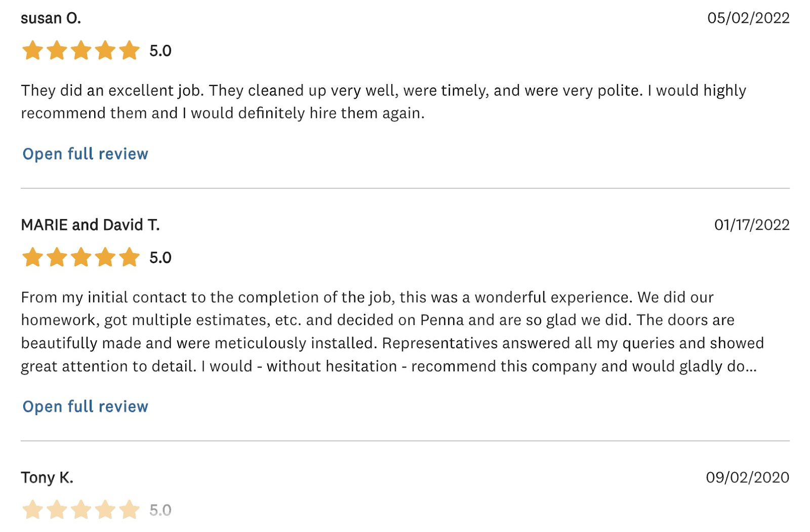Click the third star in MARIE and David T.'s rating
The image size is (810, 532).
tap(80, 257)
